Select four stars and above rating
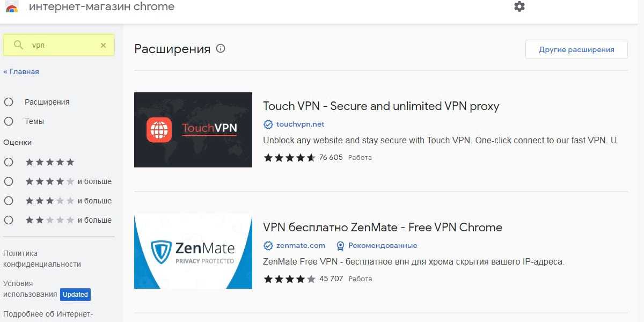 (9, 181)
